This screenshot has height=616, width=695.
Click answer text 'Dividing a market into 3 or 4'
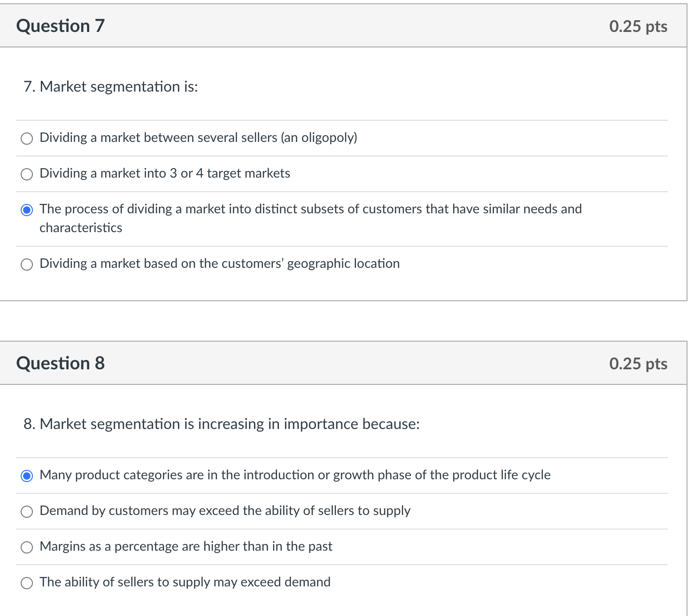click(x=165, y=173)
